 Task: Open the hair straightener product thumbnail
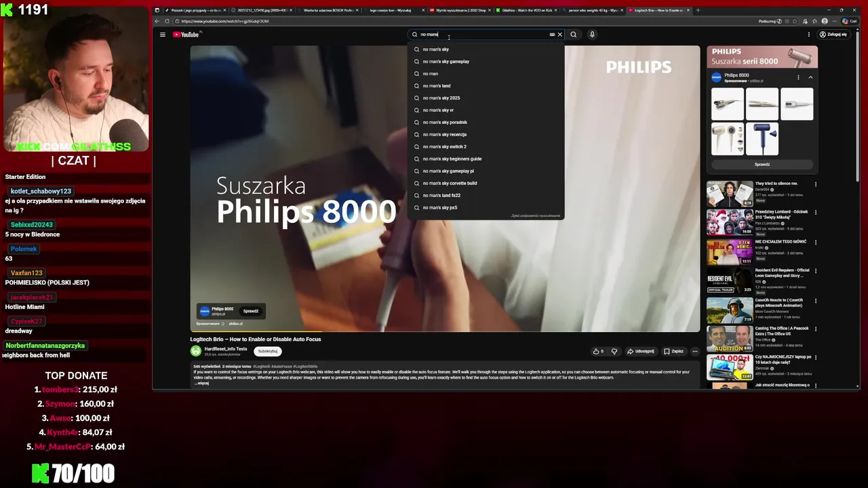tap(762, 104)
